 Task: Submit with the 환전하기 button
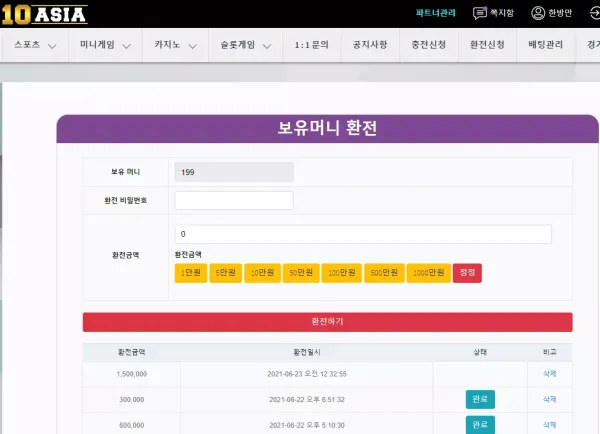tap(328, 322)
